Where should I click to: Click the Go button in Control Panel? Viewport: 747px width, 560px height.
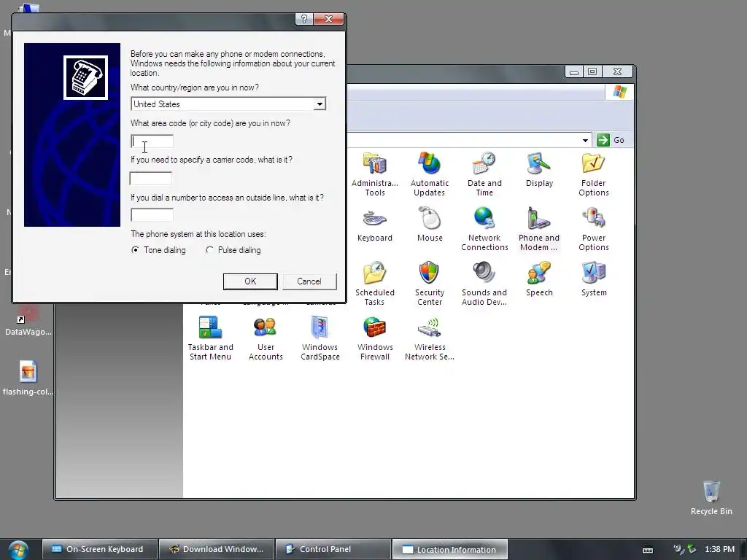[611, 140]
